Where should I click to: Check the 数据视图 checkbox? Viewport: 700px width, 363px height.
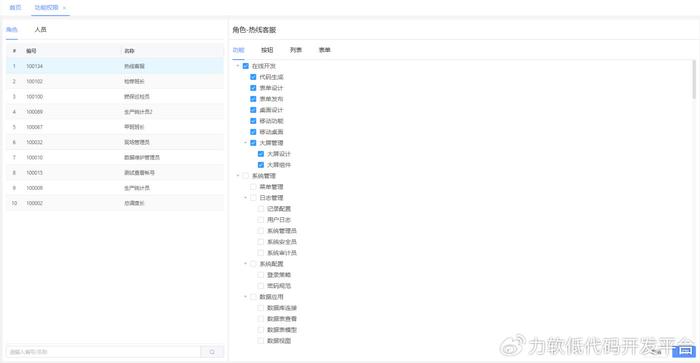(x=261, y=341)
